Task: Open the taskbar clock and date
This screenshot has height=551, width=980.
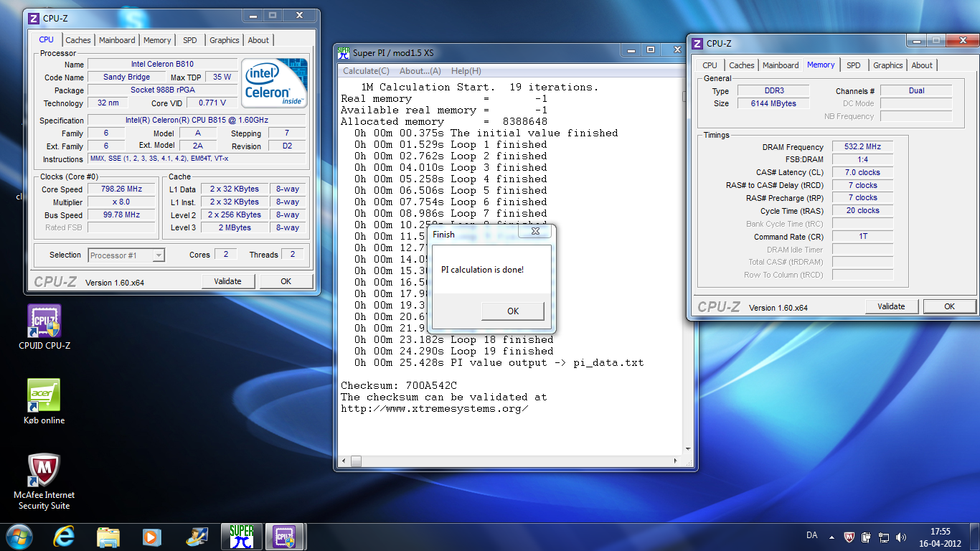Action: coord(941,537)
